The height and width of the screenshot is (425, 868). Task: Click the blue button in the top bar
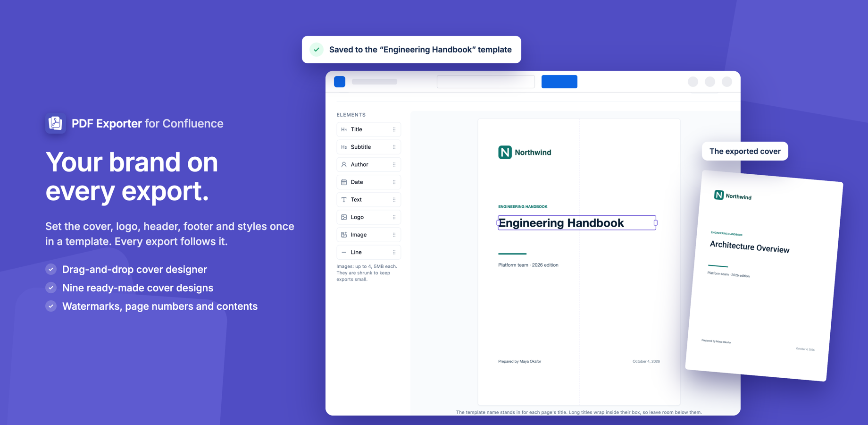pos(559,82)
